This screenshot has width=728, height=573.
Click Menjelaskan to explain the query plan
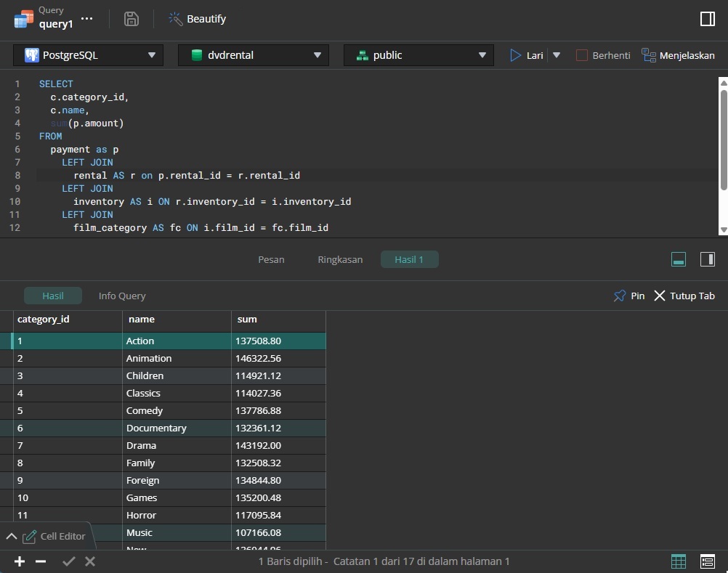678,54
